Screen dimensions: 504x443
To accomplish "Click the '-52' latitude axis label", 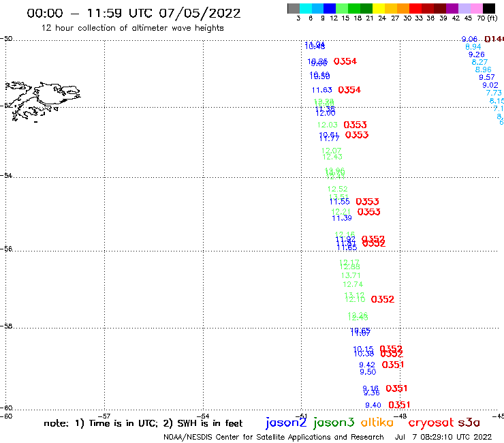I will 6,106.
